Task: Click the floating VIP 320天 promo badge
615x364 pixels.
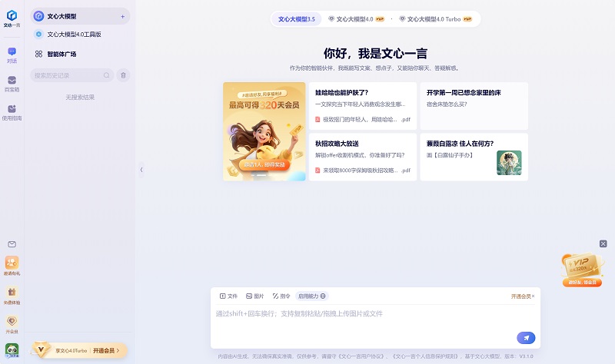Action: [582, 270]
